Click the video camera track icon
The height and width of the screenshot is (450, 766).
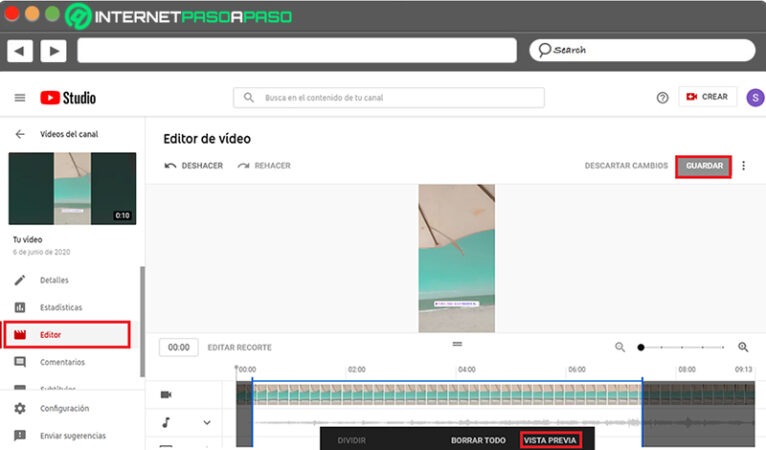point(166,394)
